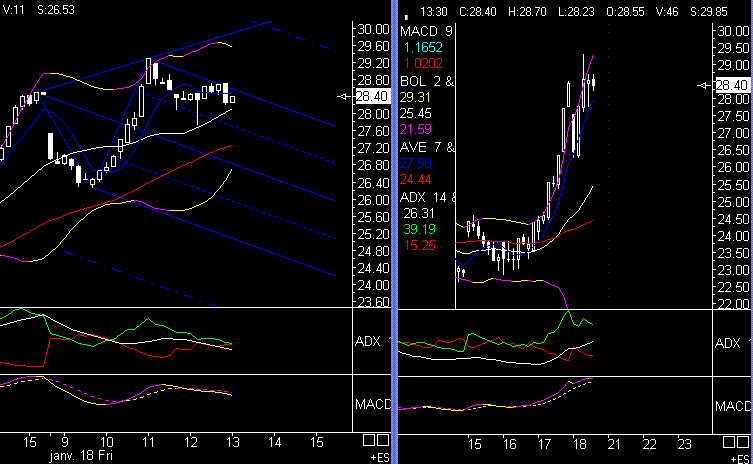
Task: Click the cyan MACD value 1.1652
Action: (x=423, y=48)
